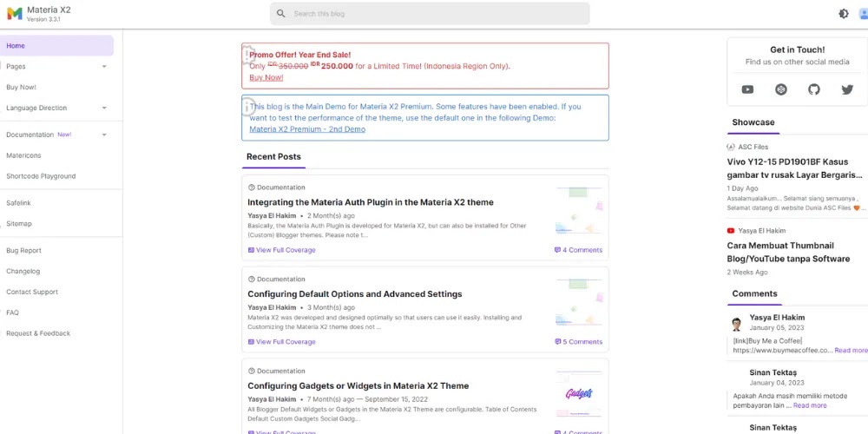Click Read more on Yasya El Hakim comment

(x=852, y=351)
